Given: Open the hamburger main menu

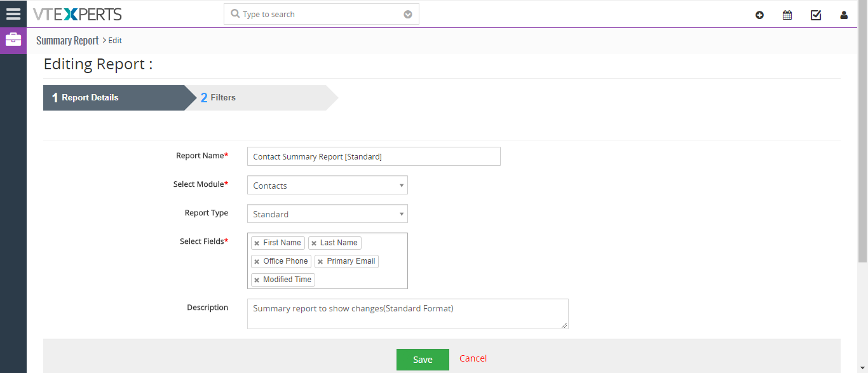Looking at the screenshot, I should tap(13, 14).
